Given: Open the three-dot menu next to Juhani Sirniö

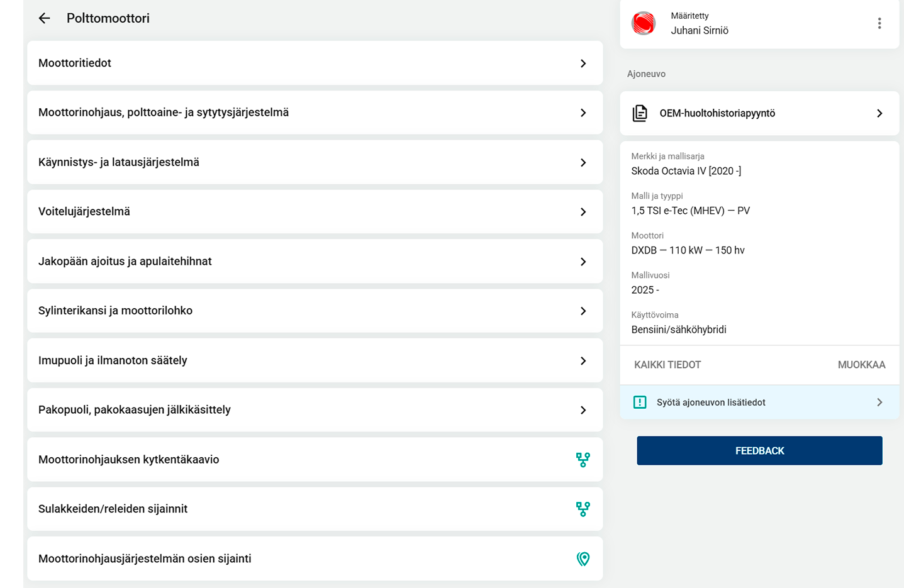Looking at the screenshot, I should point(879,23).
